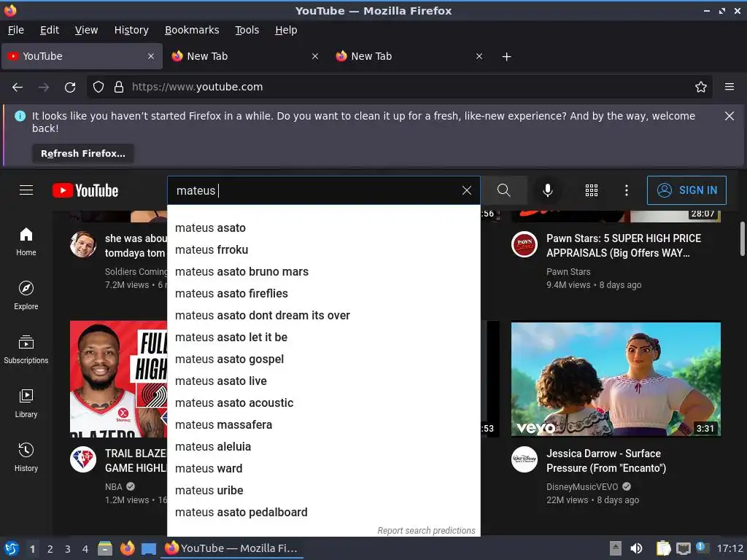This screenshot has width=747, height=560.
Task: Select suggestion 'mateus asato acoustic'
Action: pos(323,403)
